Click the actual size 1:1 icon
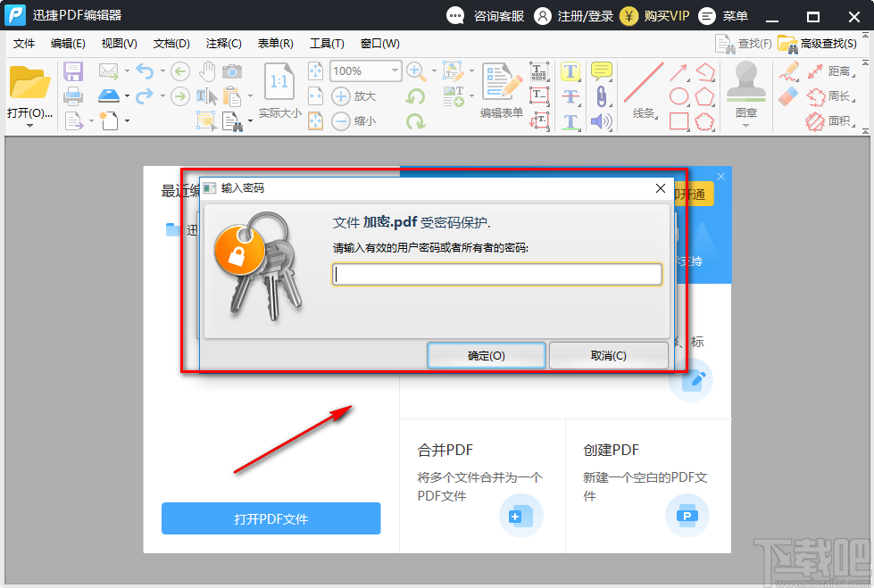Viewport: 874px width, 588px height. [x=279, y=82]
